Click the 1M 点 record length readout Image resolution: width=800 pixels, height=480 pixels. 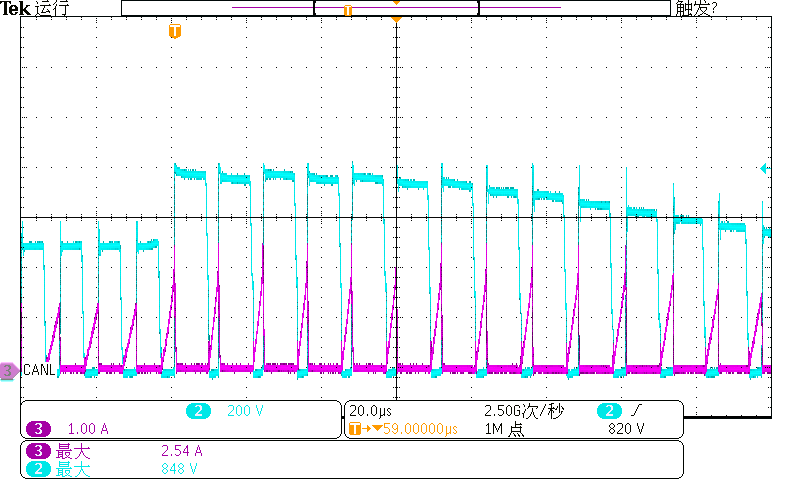pyautogui.click(x=506, y=429)
